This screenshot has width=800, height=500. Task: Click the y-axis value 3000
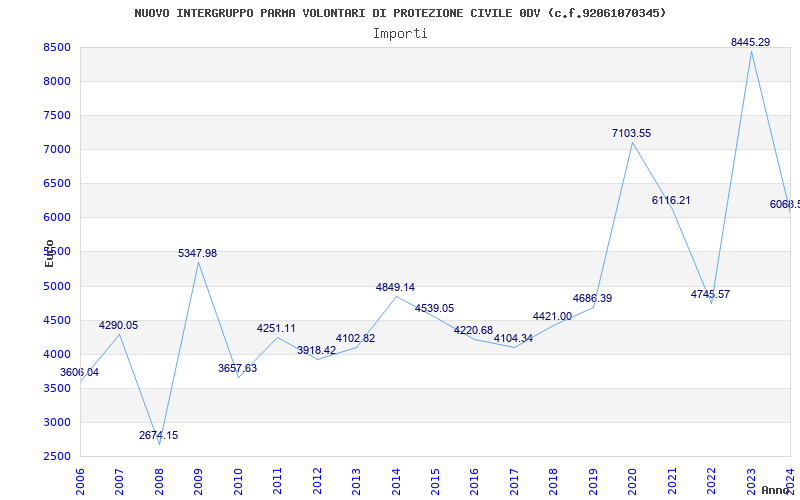(x=57, y=422)
